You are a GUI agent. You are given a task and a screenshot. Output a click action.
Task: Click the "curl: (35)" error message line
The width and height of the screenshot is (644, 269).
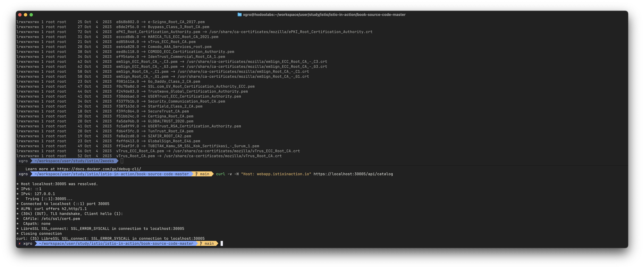coord(110,238)
